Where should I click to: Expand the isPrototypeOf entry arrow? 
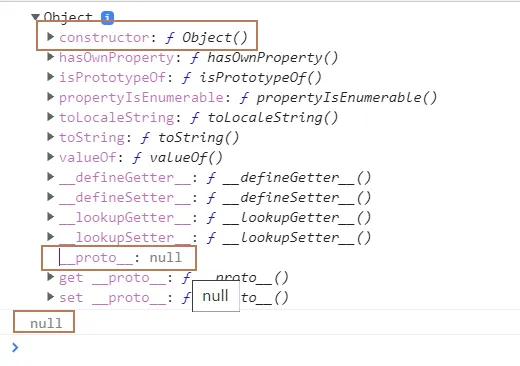50,77
